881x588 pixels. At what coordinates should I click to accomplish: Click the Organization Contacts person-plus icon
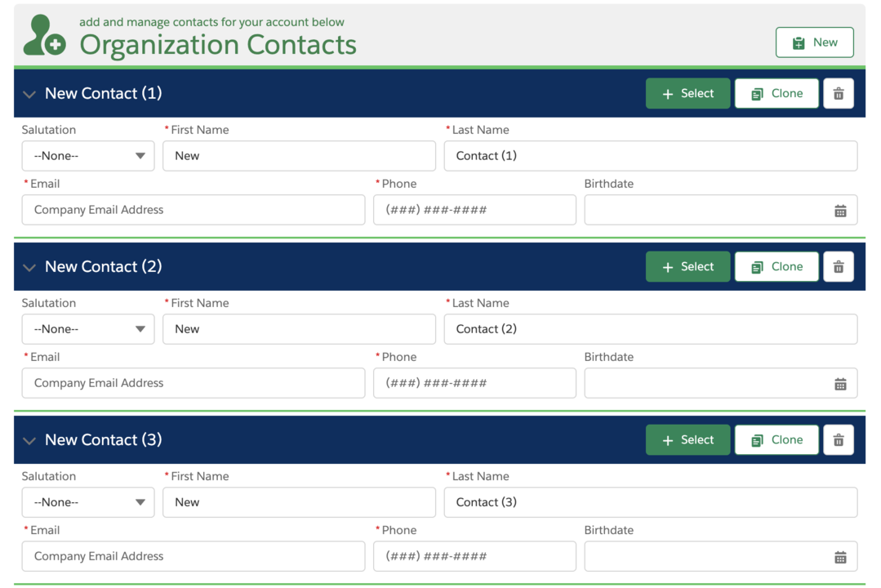[44, 35]
